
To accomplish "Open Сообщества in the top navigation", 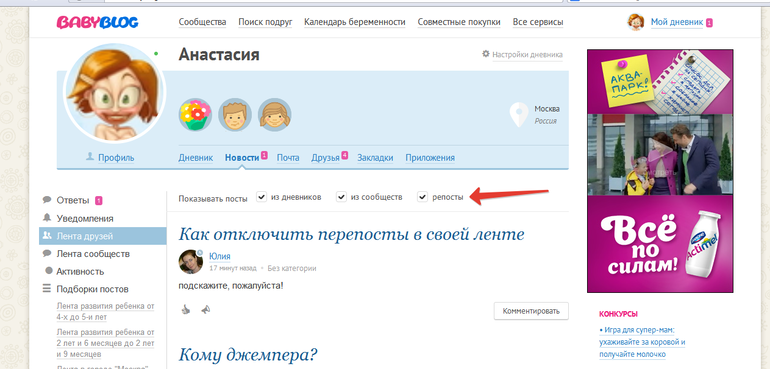I will (x=202, y=22).
